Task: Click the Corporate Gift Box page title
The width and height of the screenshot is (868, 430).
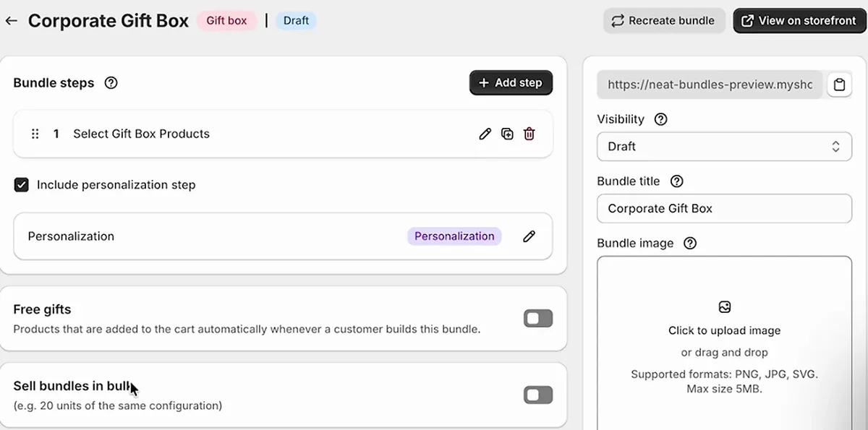Action: coord(109,21)
